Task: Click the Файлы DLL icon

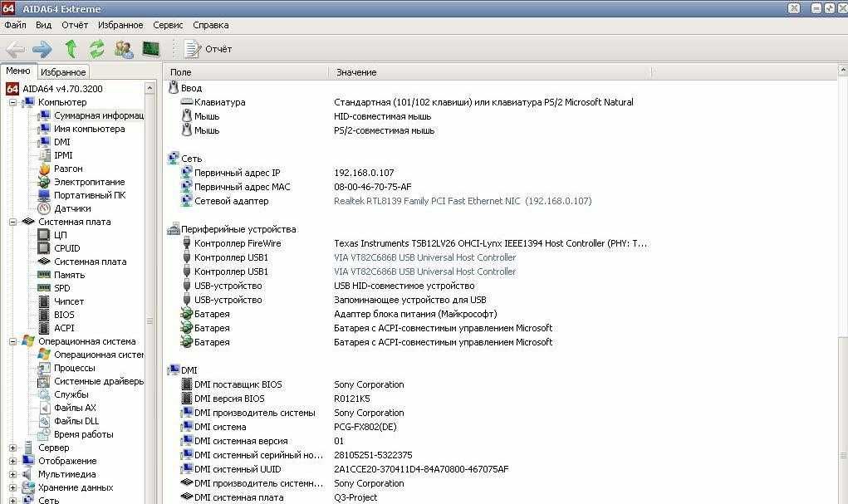Action: click(44, 421)
